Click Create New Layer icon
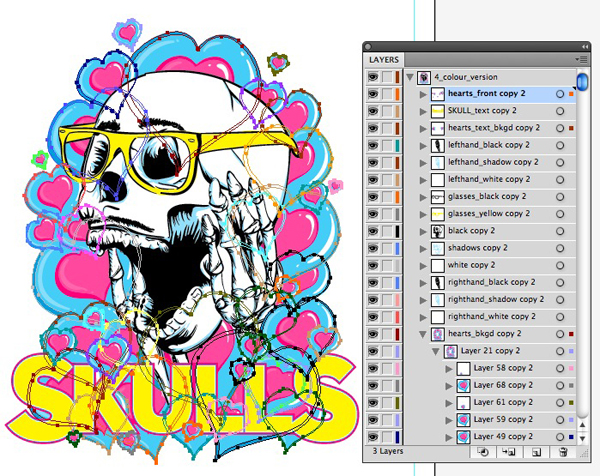The width and height of the screenshot is (600, 476). [536, 452]
